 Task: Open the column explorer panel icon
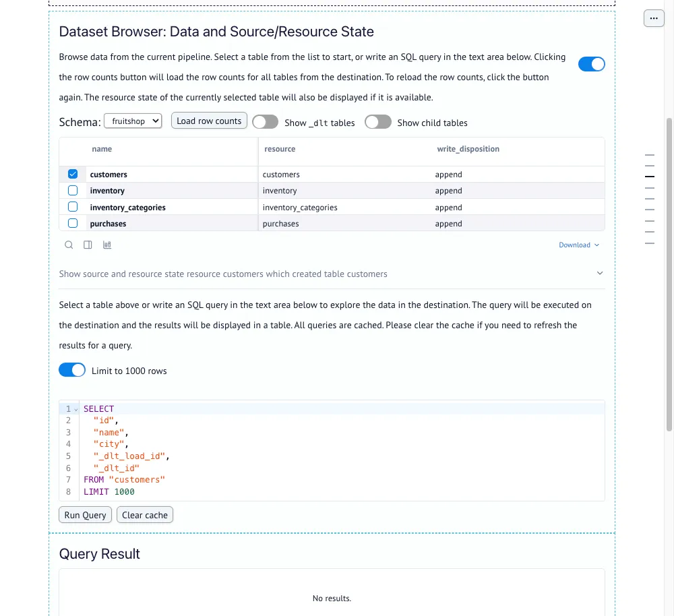tap(88, 245)
